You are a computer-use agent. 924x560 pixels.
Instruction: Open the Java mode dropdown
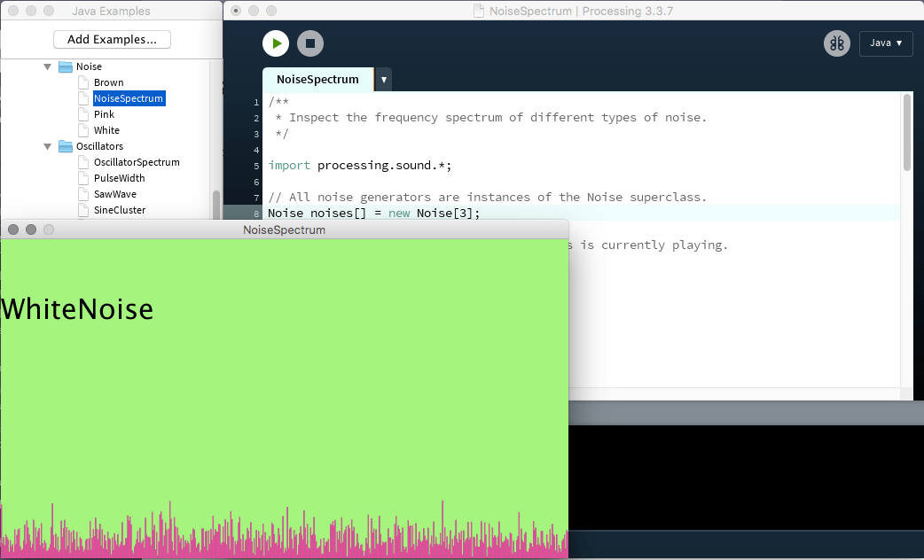886,43
